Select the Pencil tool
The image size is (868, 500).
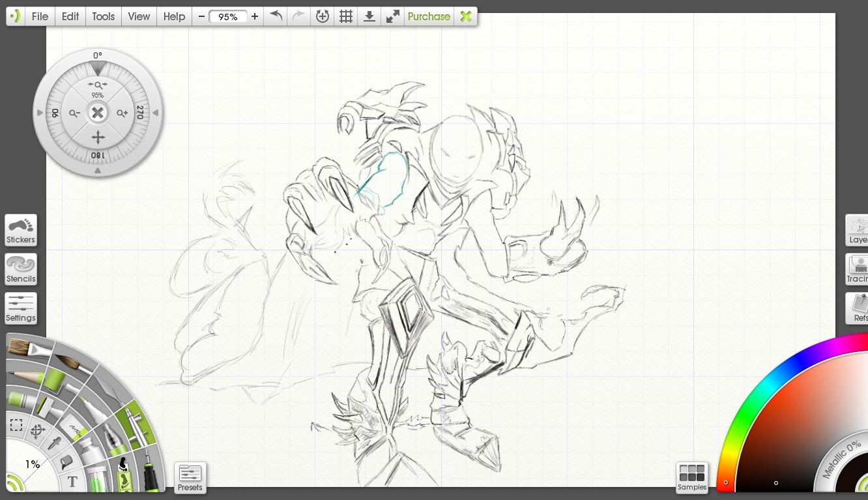tap(27, 377)
